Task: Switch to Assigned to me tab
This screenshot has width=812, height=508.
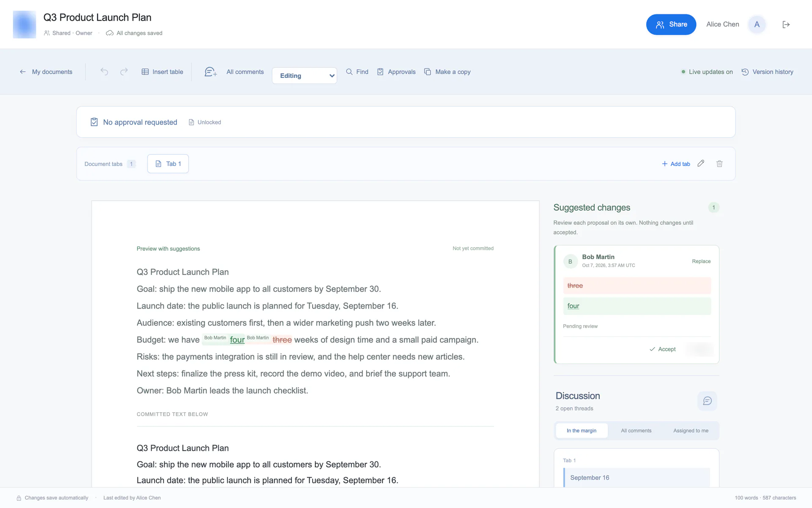Action: click(691, 431)
